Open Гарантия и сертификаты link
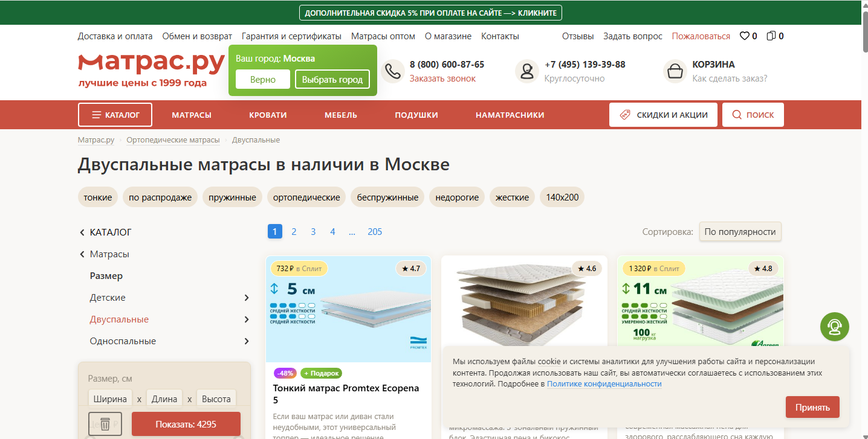 click(291, 36)
